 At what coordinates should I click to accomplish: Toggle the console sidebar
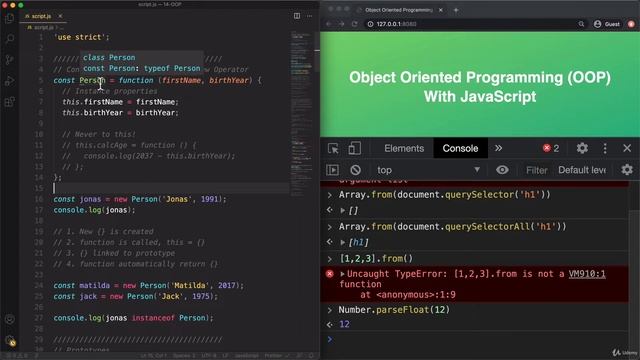tap(333, 170)
